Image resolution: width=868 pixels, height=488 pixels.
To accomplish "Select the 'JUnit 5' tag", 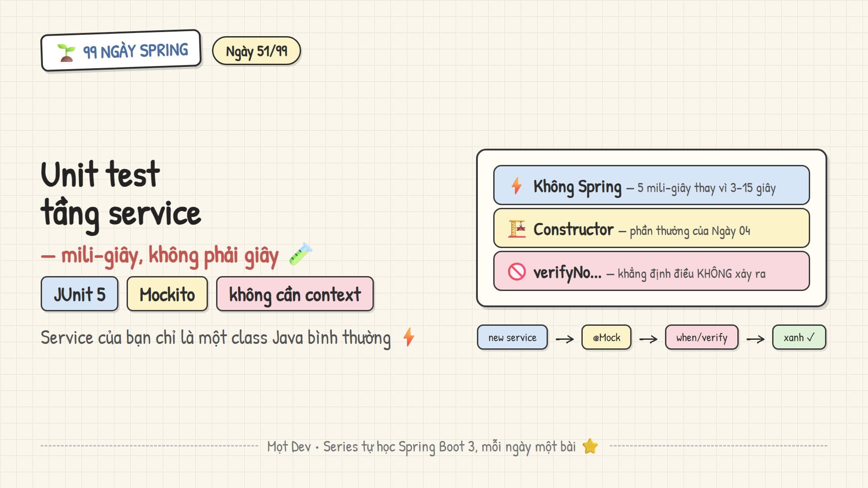I will pos(80,294).
